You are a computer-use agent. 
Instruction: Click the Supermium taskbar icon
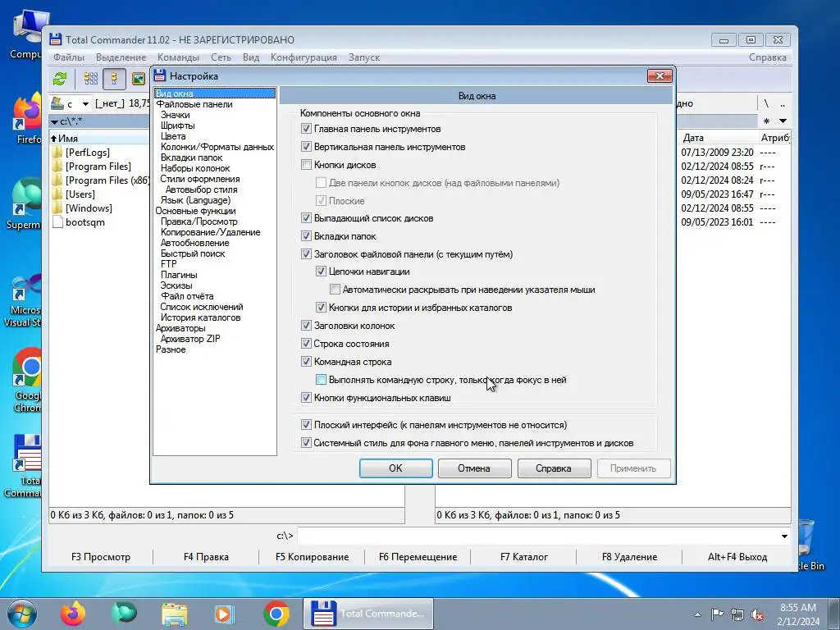point(124,614)
